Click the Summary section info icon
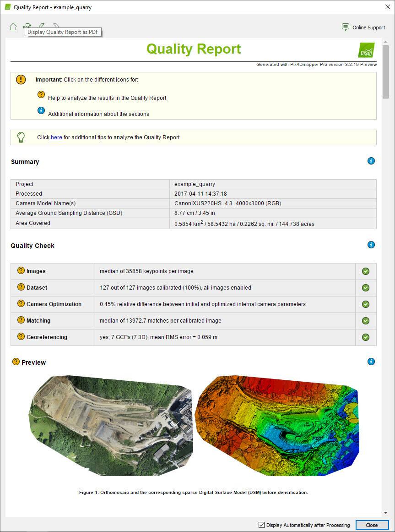This screenshot has height=532, width=395. click(x=371, y=161)
